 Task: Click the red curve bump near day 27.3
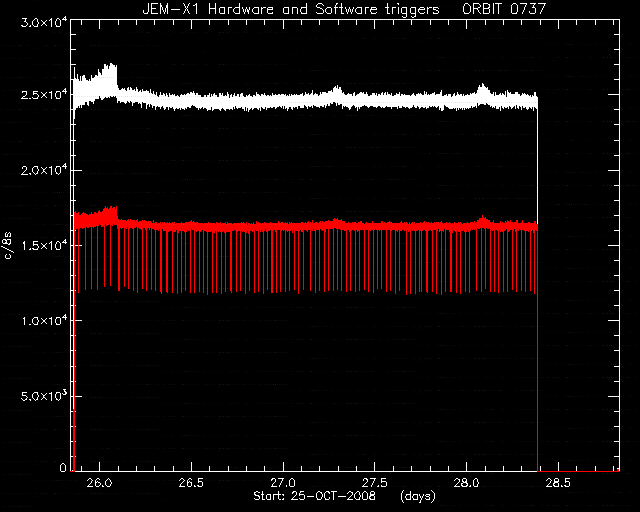[x=336, y=223]
